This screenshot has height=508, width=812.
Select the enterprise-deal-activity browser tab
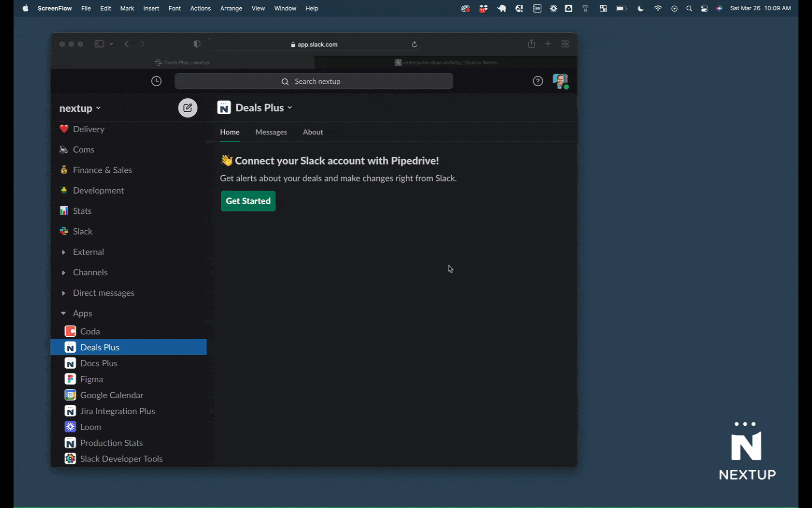(x=446, y=62)
